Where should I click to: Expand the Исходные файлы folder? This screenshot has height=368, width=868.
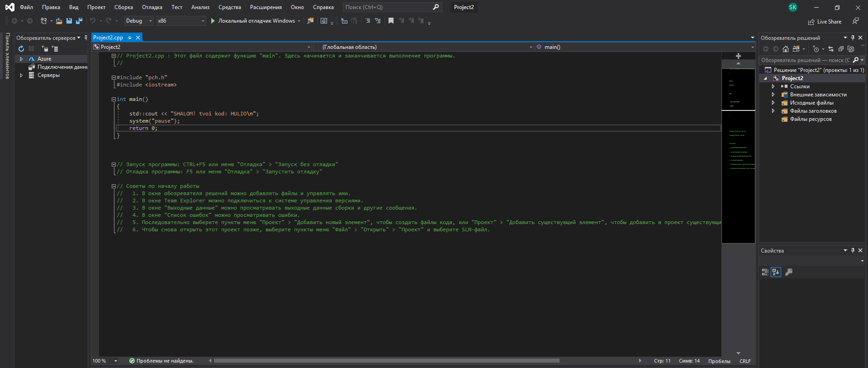click(773, 103)
